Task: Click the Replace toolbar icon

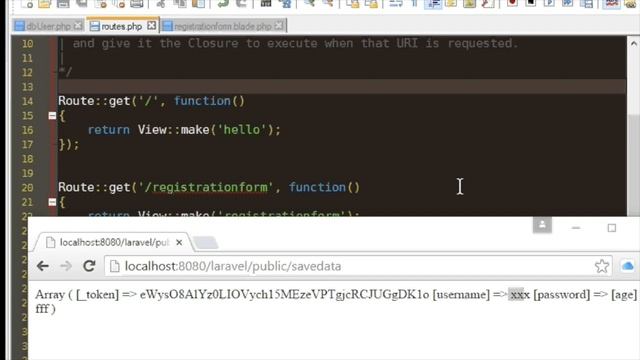Action: click(x=286, y=4)
